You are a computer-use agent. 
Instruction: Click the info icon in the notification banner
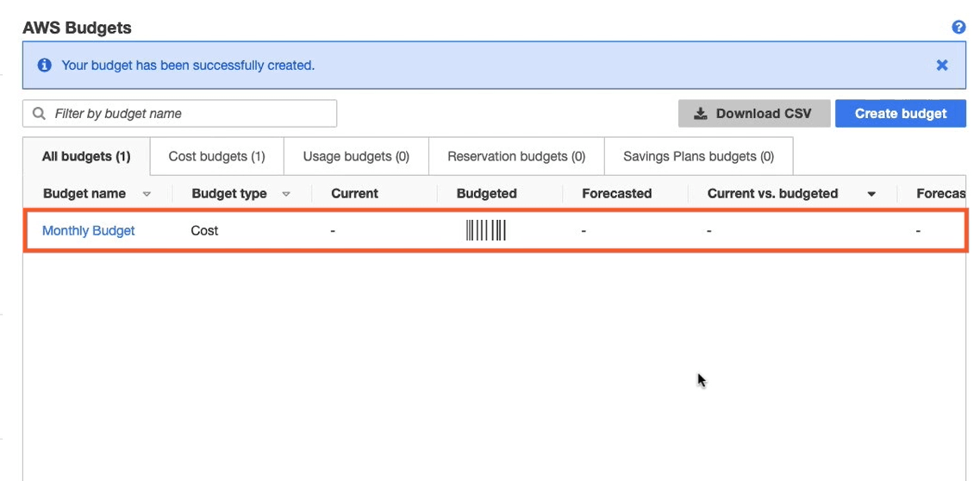(44, 65)
